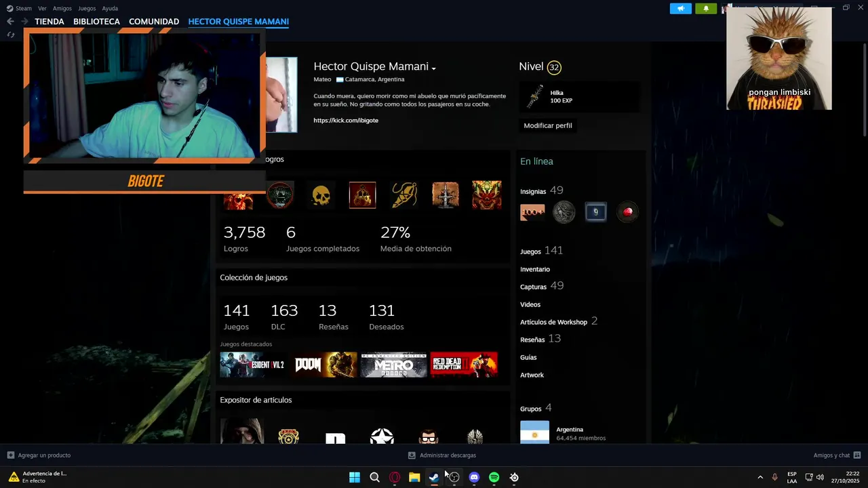
Task: Click the download icon beside Administrar descargas
Action: [412, 455]
